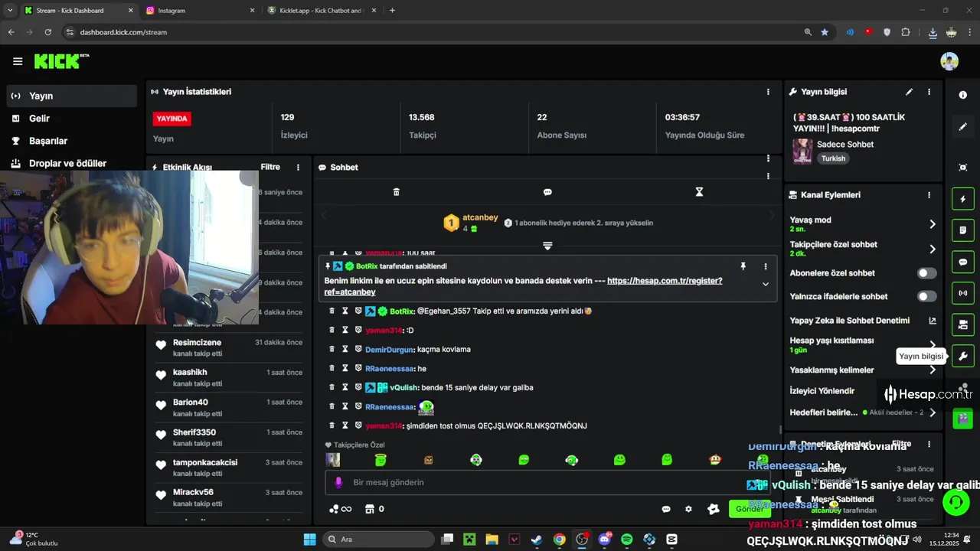Switch to the Instagram browser tab
The image size is (980, 551).
(x=199, y=11)
